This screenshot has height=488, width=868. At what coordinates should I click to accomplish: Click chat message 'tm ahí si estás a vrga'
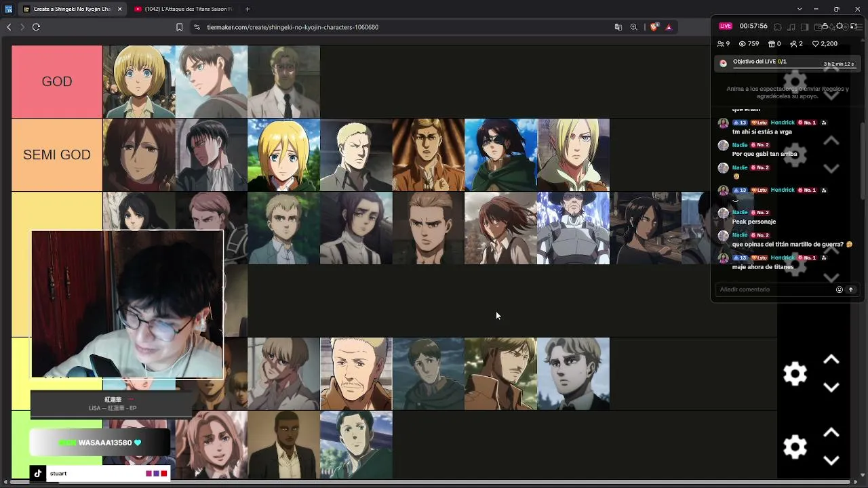pyautogui.click(x=762, y=131)
